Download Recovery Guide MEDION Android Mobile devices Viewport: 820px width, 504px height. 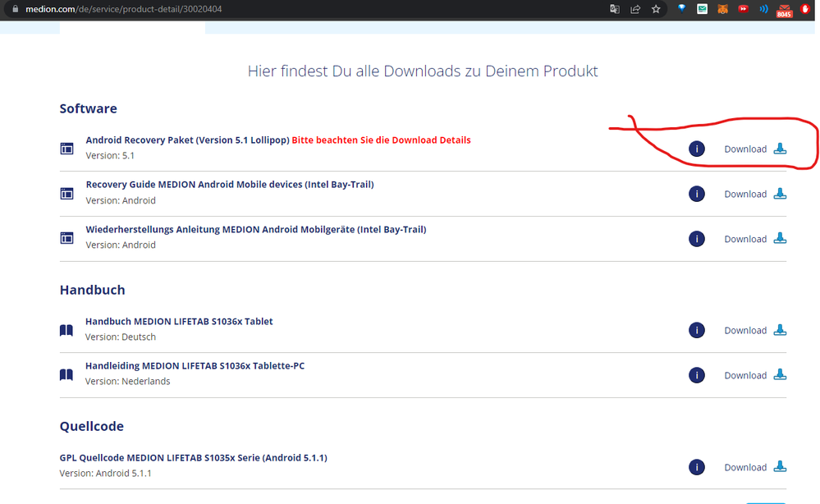745,194
